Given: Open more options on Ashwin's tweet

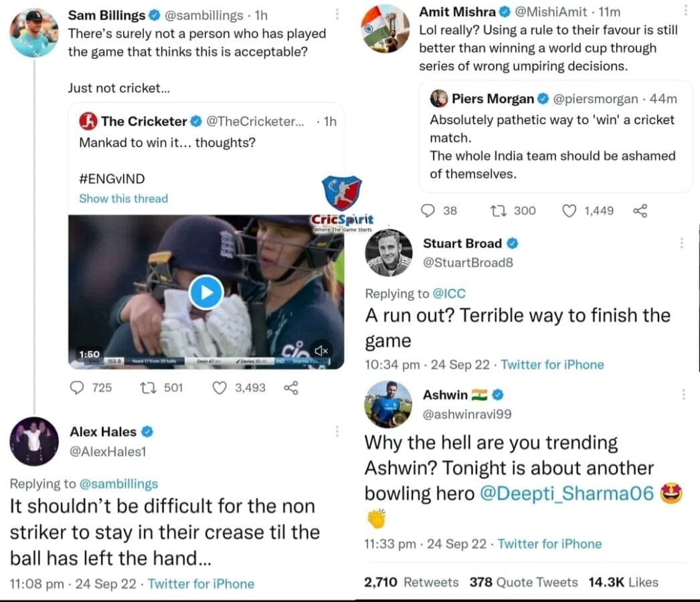Looking at the screenshot, I should point(683,395).
